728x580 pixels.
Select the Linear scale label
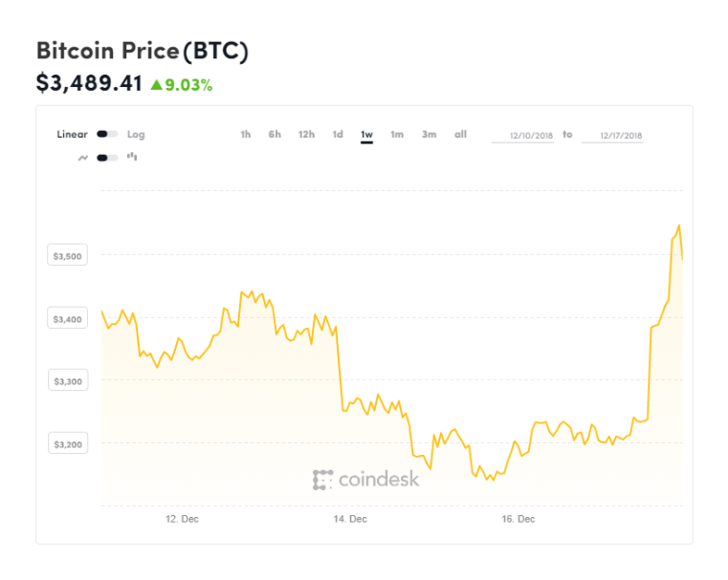point(72,134)
